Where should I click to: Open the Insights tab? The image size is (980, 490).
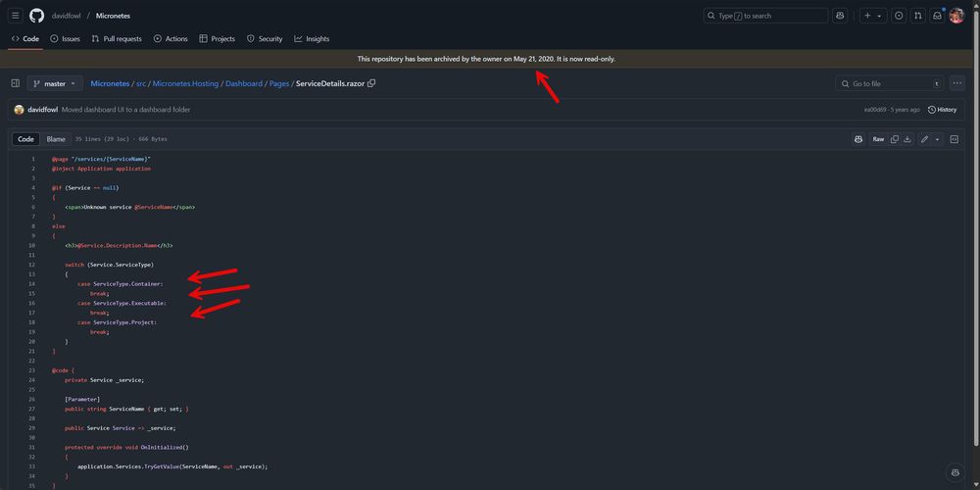pyautogui.click(x=312, y=39)
